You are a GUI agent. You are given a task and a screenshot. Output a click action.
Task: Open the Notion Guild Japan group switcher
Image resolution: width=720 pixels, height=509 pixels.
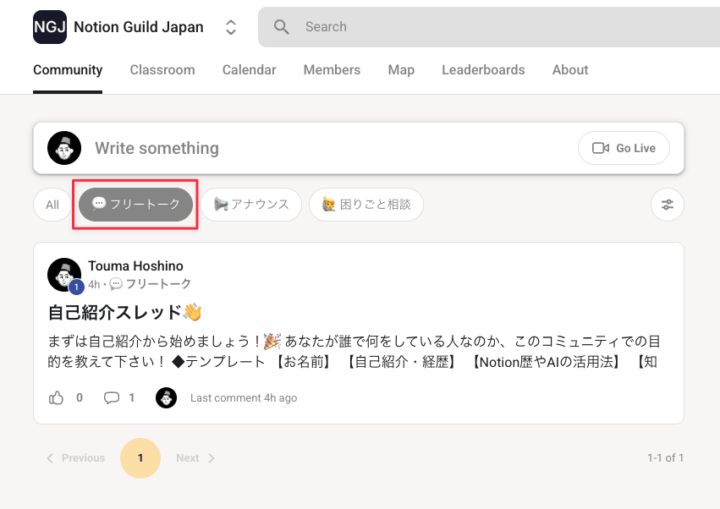[231, 28]
